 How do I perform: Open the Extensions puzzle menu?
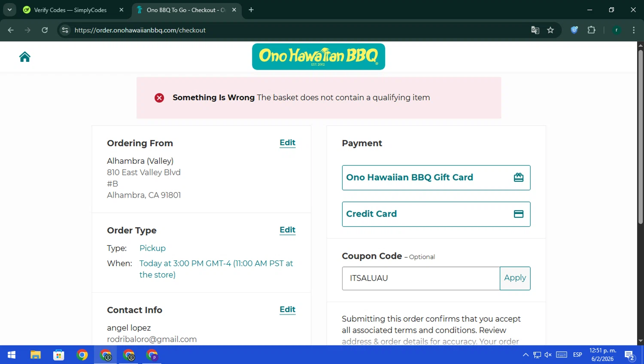[591, 30]
